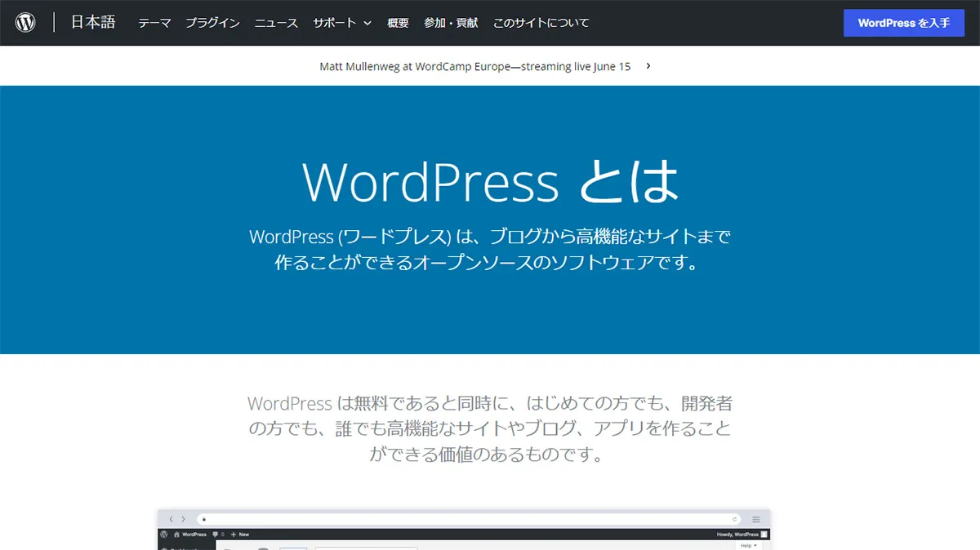The height and width of the screenshot is (550, 980).
Task: Open the サポート dropdown menu
Action: (336, 23)
